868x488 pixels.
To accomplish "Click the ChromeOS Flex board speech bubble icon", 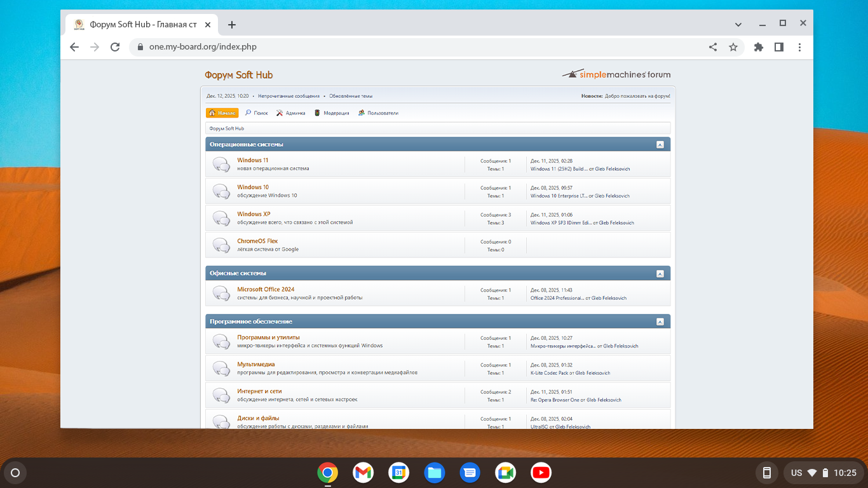I will pyautogui.click(x=221, y=245).
